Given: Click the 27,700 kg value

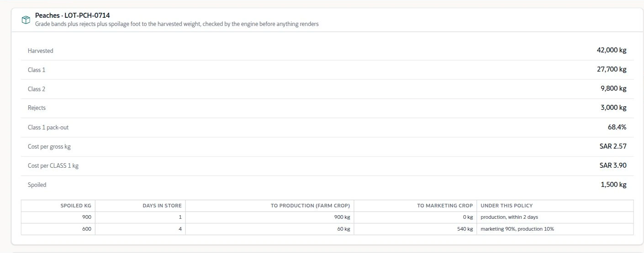Looking at the screenshot, I should [x=612, y=69].
